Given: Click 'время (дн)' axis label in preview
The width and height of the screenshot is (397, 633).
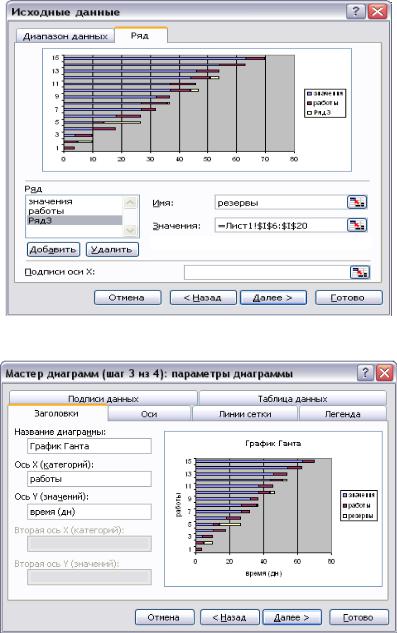Looking at the screenshot, I should click(264, 573).
